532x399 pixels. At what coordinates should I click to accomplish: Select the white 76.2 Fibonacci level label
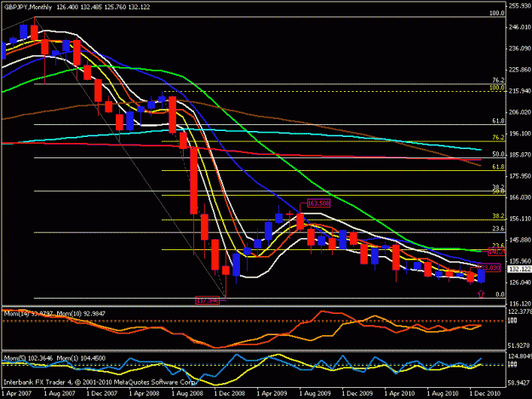[x=499, y=80]
